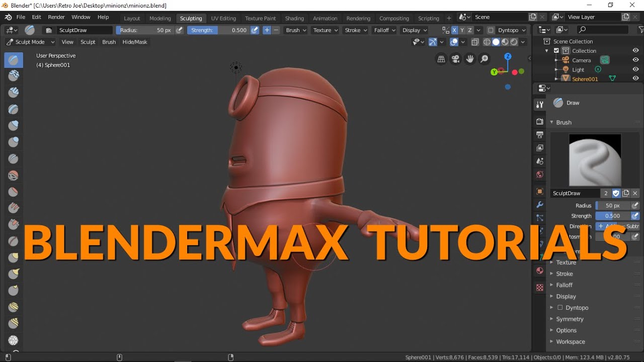
Task: Open the Falloff dropdown in the header
Action: 385,30
